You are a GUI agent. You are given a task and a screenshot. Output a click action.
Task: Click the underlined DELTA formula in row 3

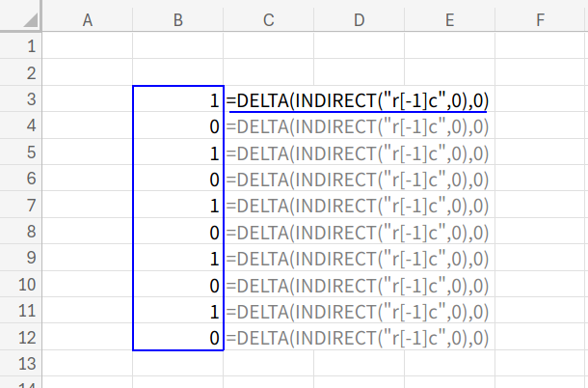point(357,99)
